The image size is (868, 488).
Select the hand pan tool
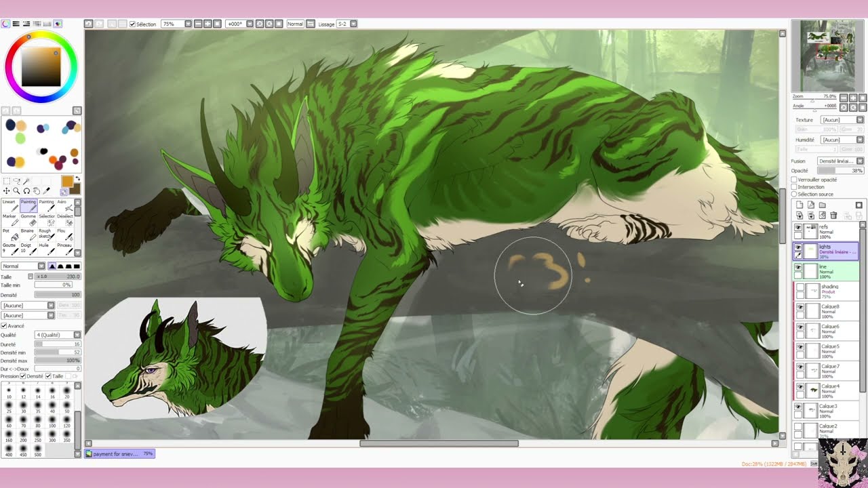click(x=37, y=191)
